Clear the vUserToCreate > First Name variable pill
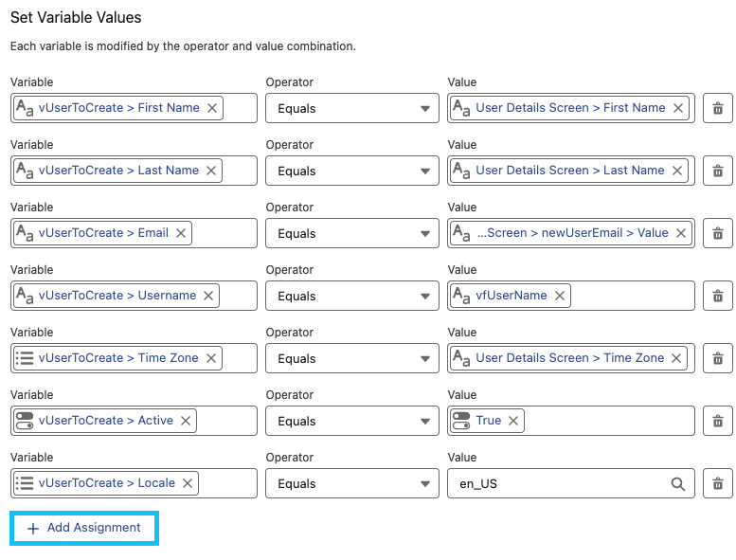The image size is (736, 560). pyautogui.click(x=212, y=108)
